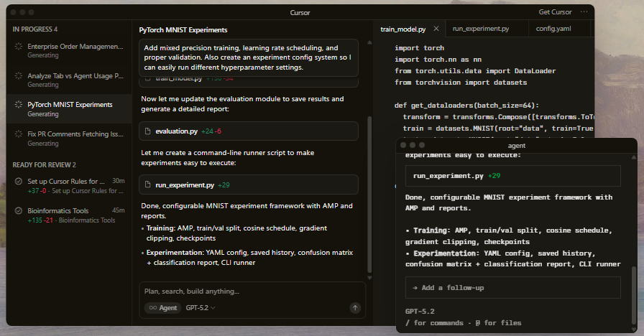Click the up arrow of the agent window scrollbar

(x=634, y=157)
